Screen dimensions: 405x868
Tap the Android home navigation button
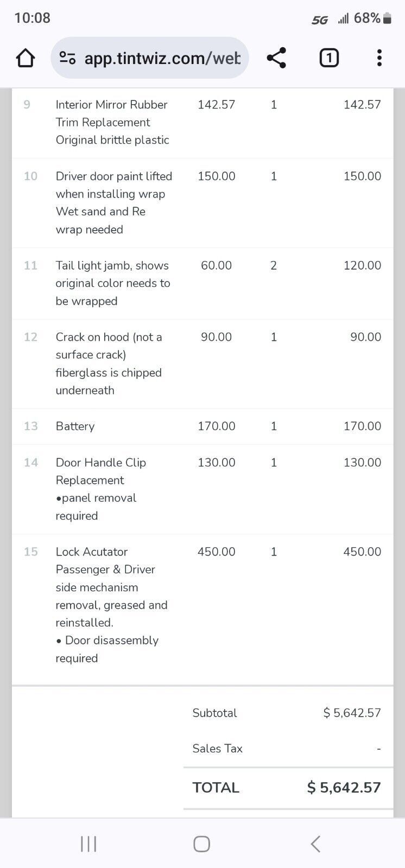[201, 844]
